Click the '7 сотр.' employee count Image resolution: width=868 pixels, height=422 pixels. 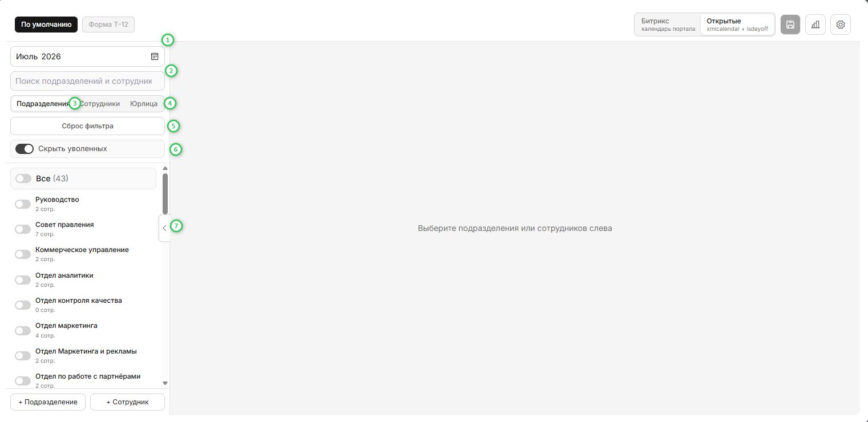(x=45, y=234)
